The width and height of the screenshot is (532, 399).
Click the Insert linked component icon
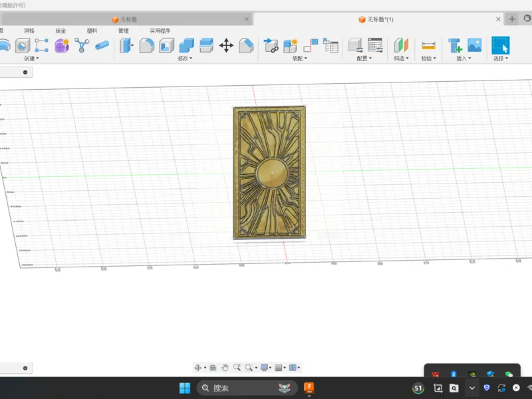tap(271, 45)
